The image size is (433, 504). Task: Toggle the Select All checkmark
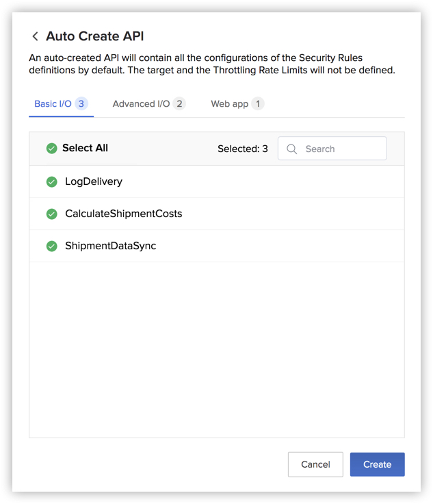(x=51, y=149)
